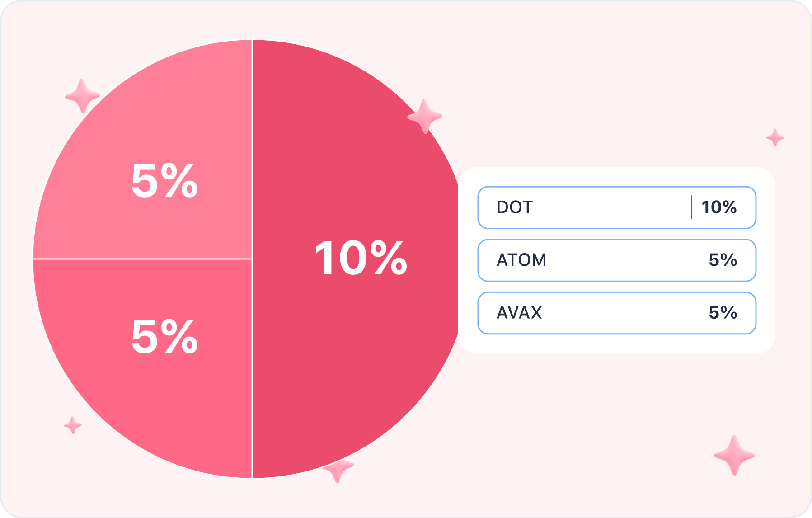Screen dimensions: 812x518
Task: Click the AVAX label text
Action: [x=519, y=313]
